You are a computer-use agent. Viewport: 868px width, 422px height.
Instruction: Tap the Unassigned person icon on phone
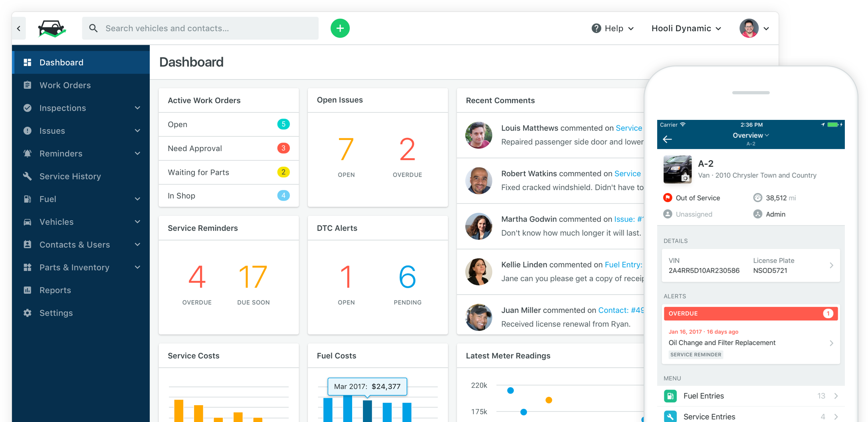(x=668, y=214)
